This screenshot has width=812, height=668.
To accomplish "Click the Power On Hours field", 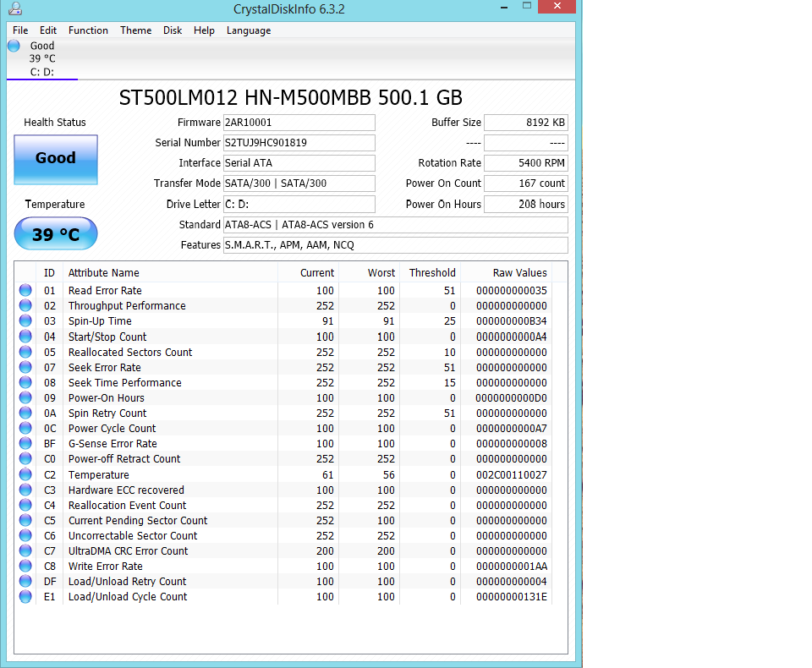I will [x=525, y=204].
